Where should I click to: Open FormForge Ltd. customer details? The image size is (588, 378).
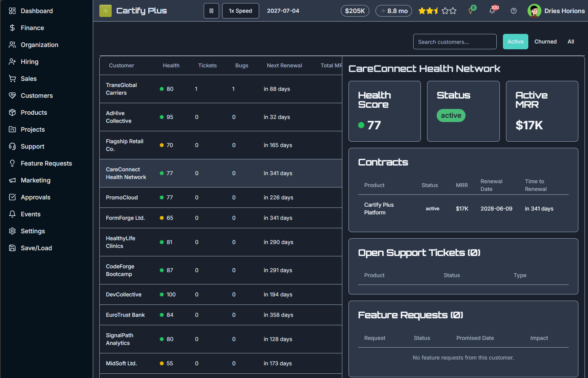(x=221, y=218)
